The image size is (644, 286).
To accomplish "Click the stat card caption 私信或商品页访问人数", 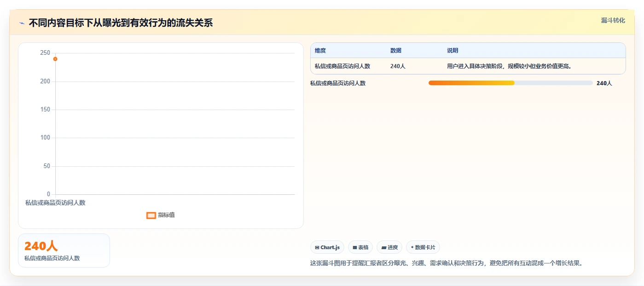I will click(x=52, y=258).
